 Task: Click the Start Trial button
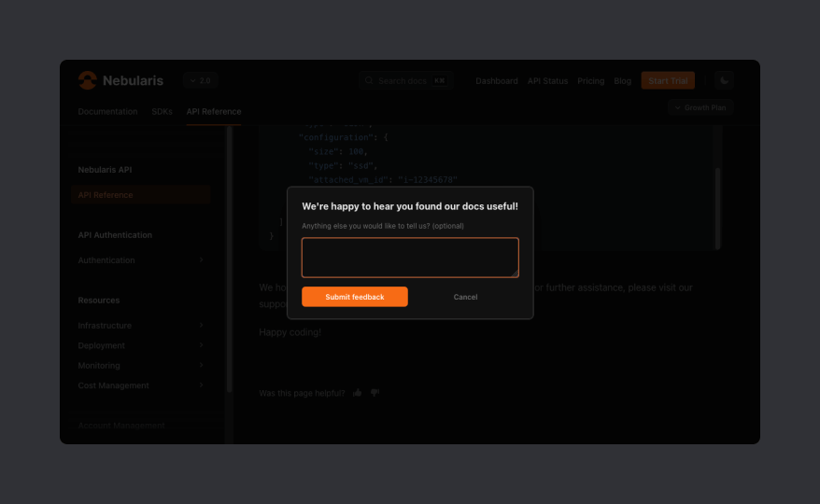[667, 81]
